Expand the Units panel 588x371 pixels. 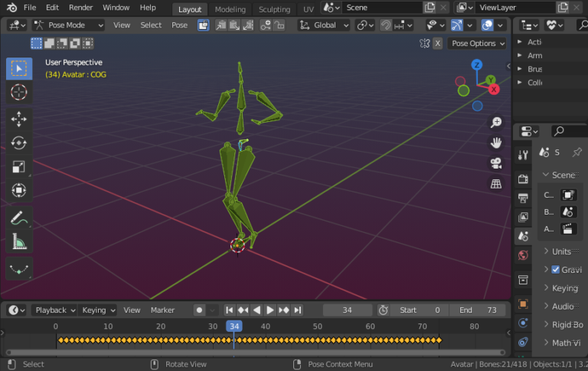coord(561,251)
